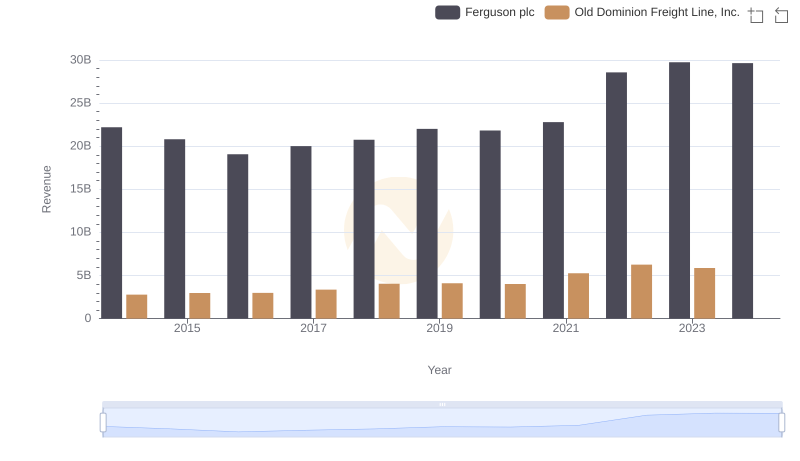This screenshot has width=800, height=461.
Task: Select Old Dominion bar for 2022
Action: pos(641,291)
